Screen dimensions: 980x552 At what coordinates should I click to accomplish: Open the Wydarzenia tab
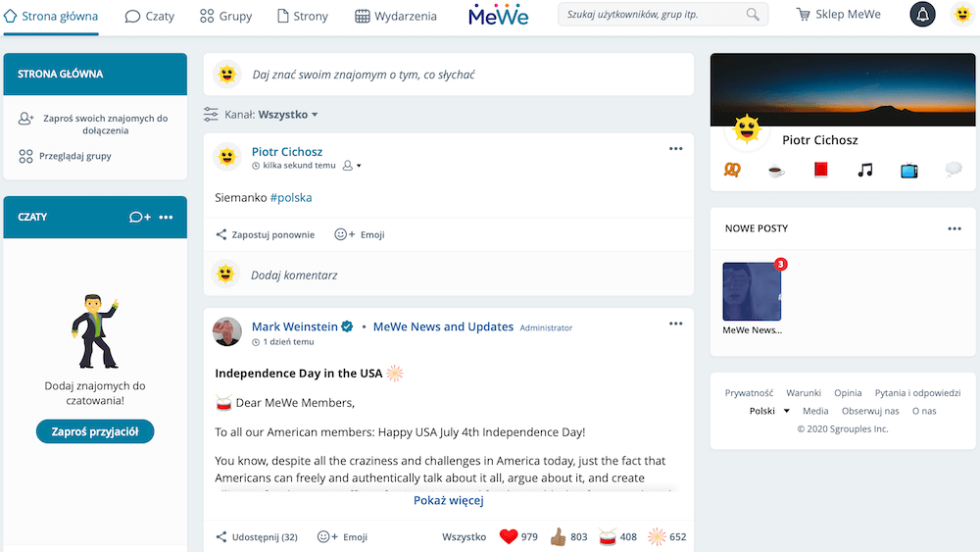(x=396, y=17)
